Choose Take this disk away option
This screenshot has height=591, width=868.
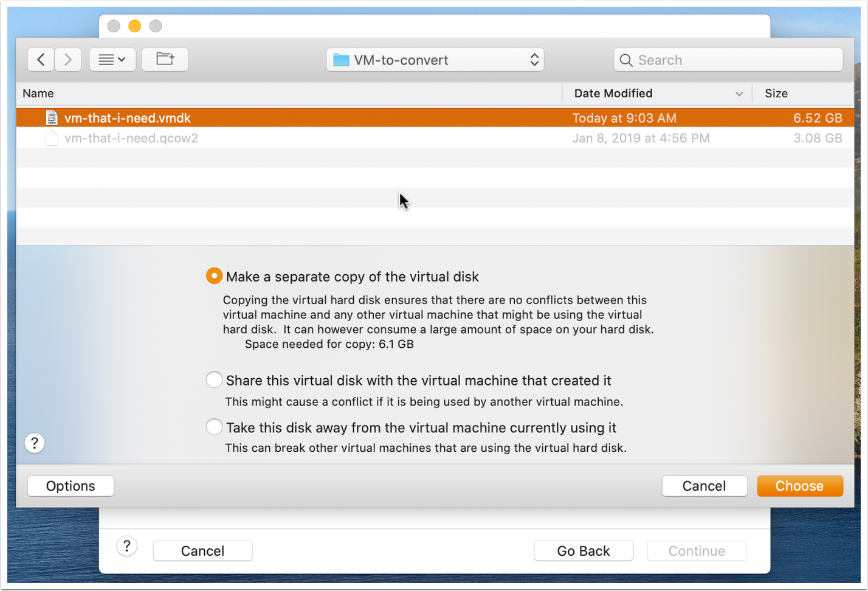click(x=214, y=427)
